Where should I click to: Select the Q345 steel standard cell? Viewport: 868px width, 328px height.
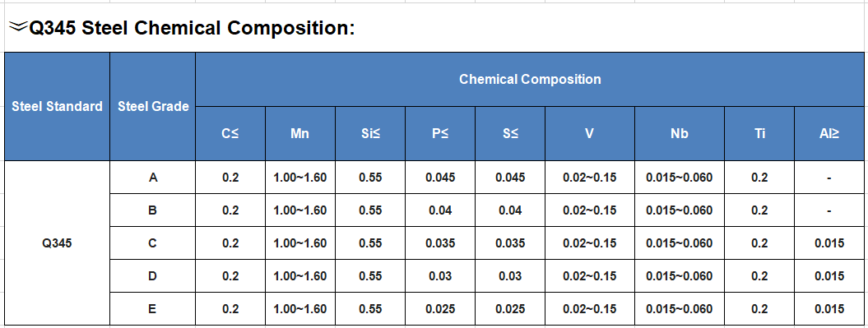click(58, 243)
